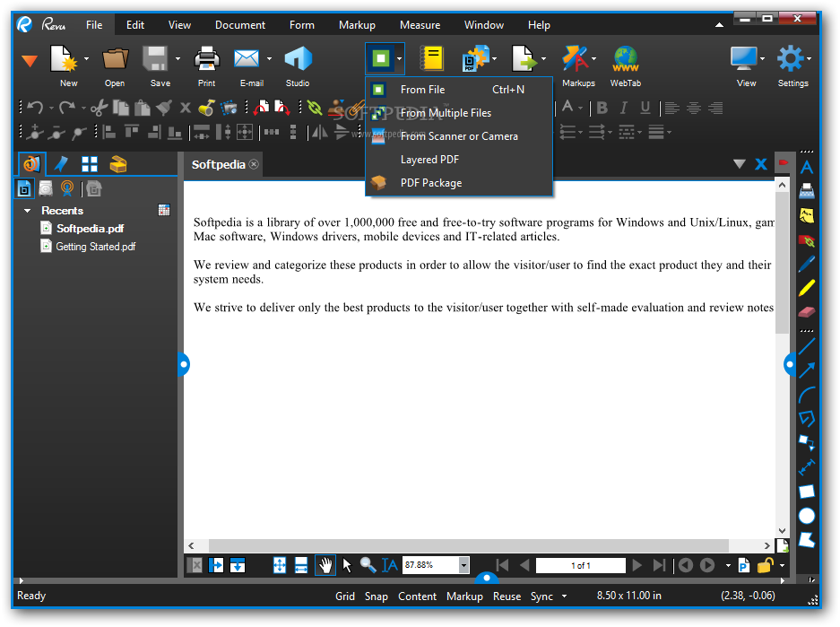The height and width of the screenshot is (627, 840).
Task: Toggle the padlock document lock icon
Action: tap(765, 565)
